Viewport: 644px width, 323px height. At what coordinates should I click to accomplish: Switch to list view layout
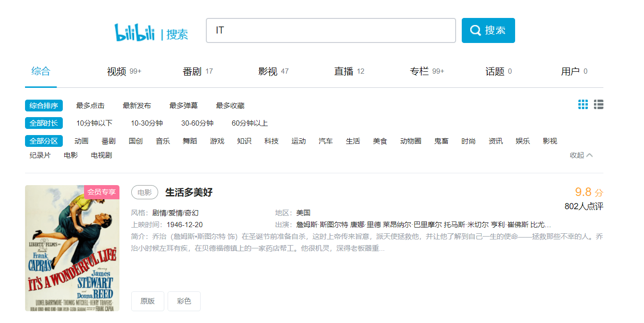598,105
